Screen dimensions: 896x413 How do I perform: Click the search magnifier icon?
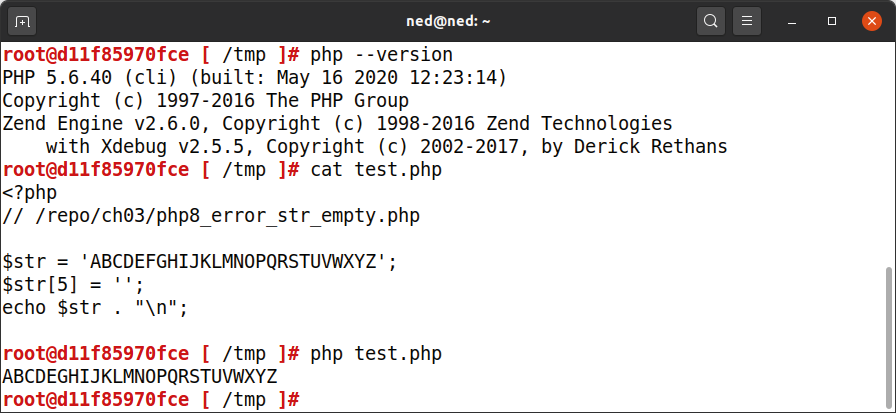[711, 22]
